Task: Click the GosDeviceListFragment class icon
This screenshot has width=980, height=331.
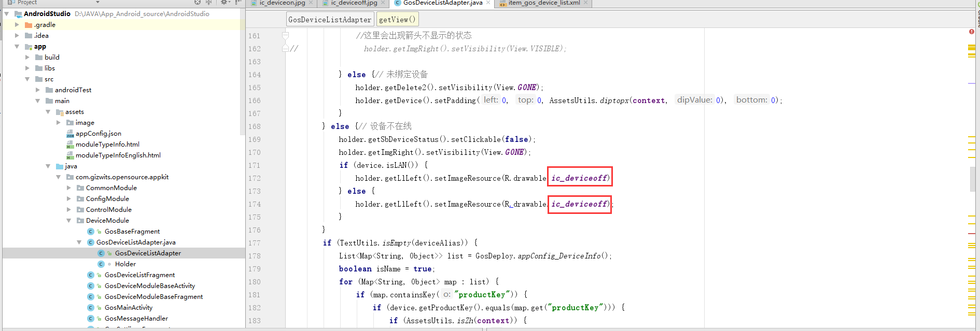Action: [x=91, y=275]
